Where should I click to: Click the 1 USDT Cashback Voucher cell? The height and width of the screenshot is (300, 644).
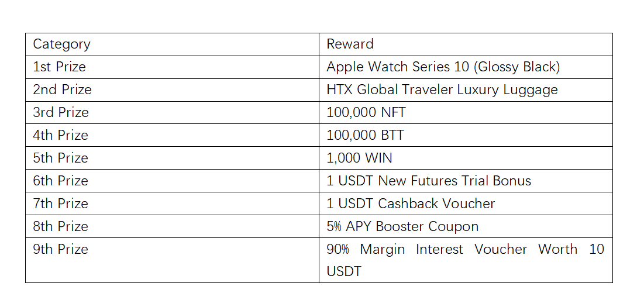coord(410,204)
